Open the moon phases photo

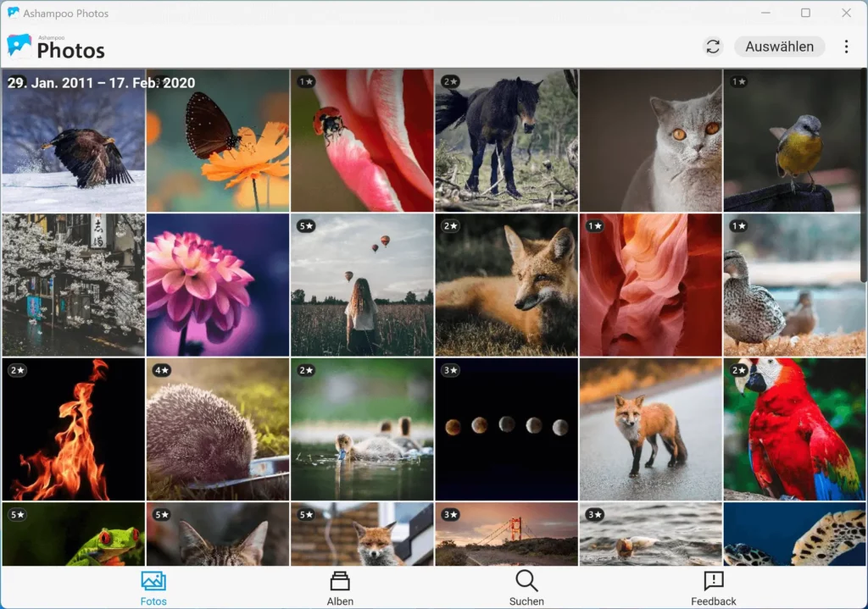point(507,429)
